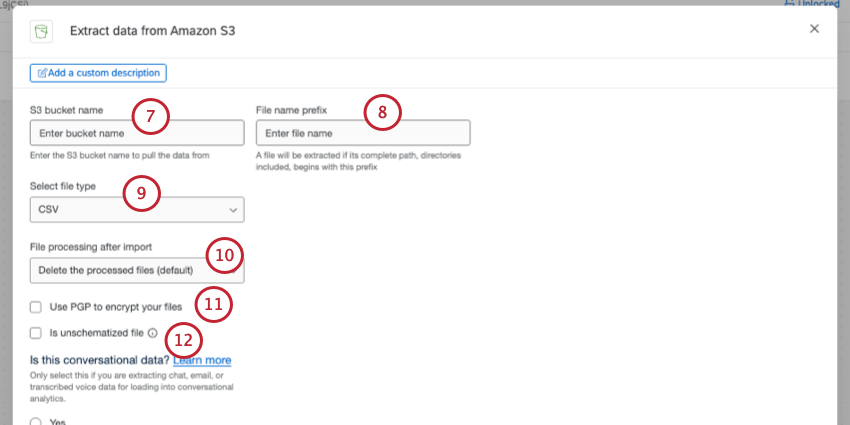
Task: Click the 'Is this conversational data?' heading
Action: coord(100,360)
